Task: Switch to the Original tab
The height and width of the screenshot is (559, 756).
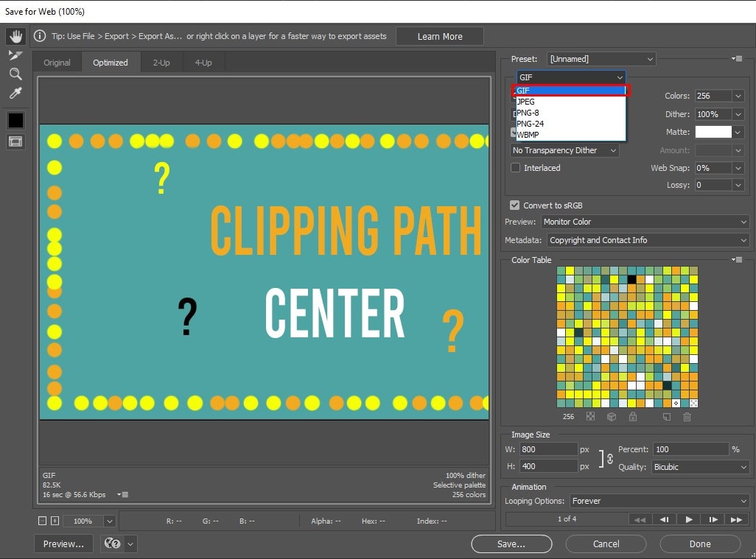Action: coord(57,63)
